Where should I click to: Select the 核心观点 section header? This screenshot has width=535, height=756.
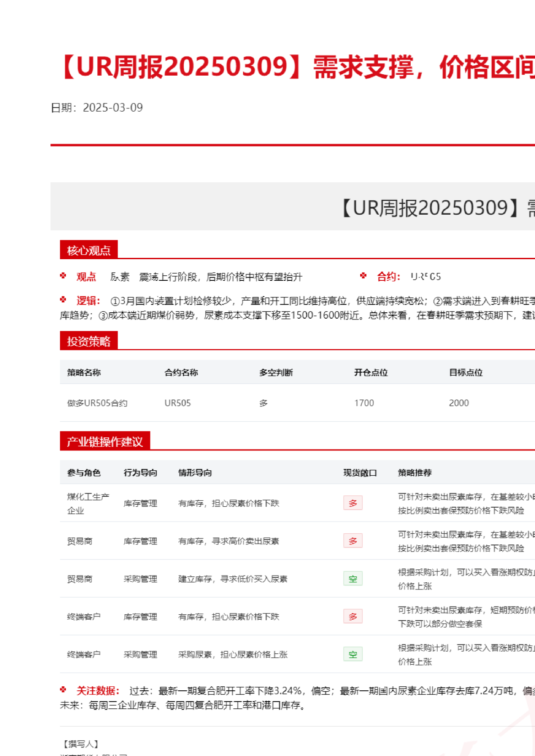(89, 250)
